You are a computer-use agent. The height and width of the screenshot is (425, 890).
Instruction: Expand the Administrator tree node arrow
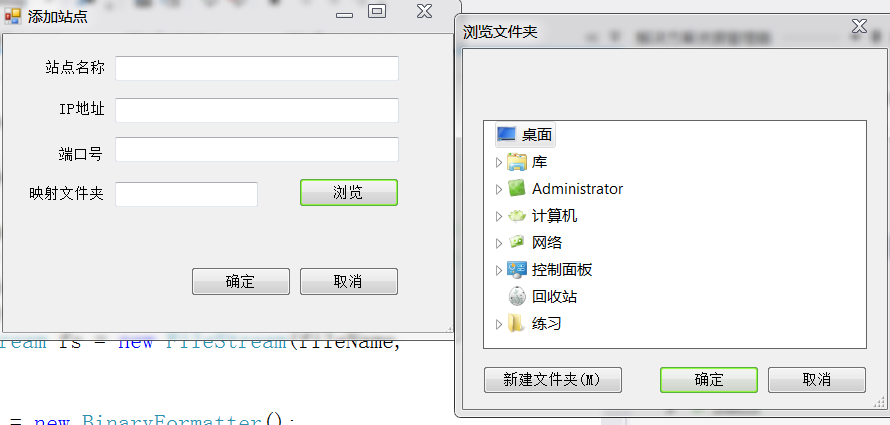click(x=499, y=189)
